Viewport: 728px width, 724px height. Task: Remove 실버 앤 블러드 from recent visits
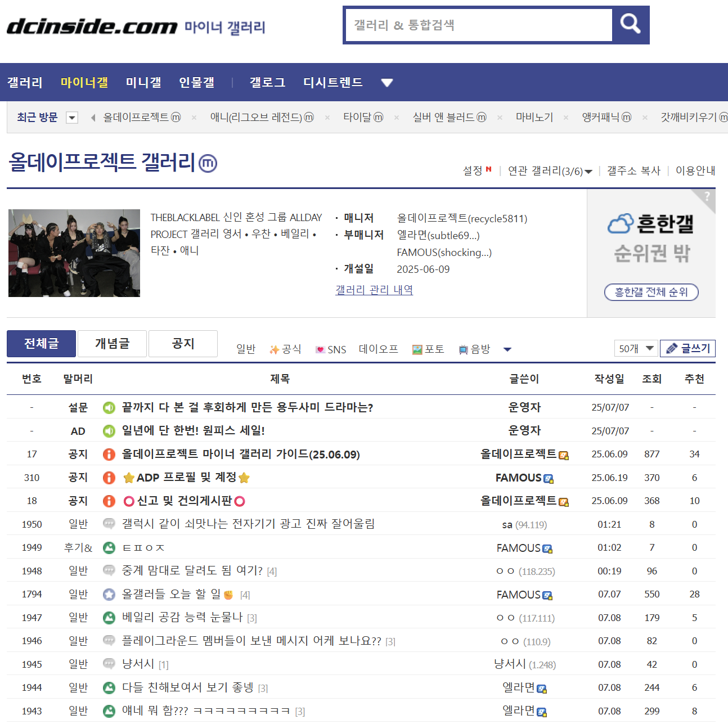[500, 118]
